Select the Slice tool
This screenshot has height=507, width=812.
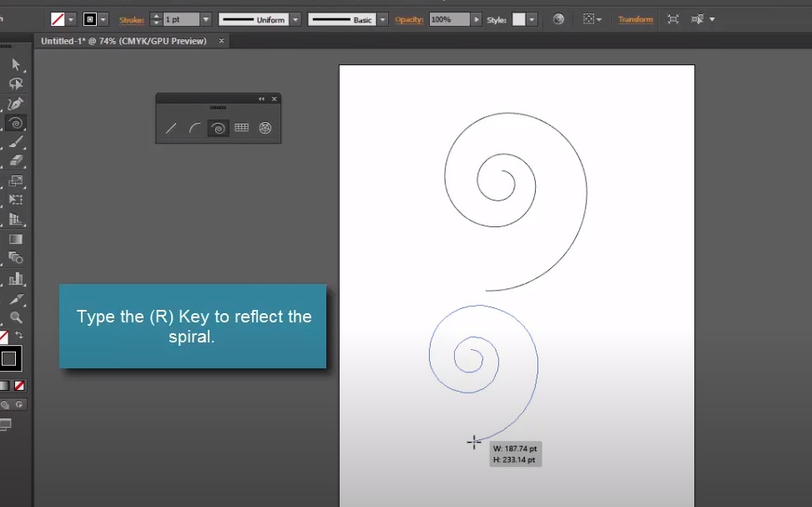[x=16, y=298]
